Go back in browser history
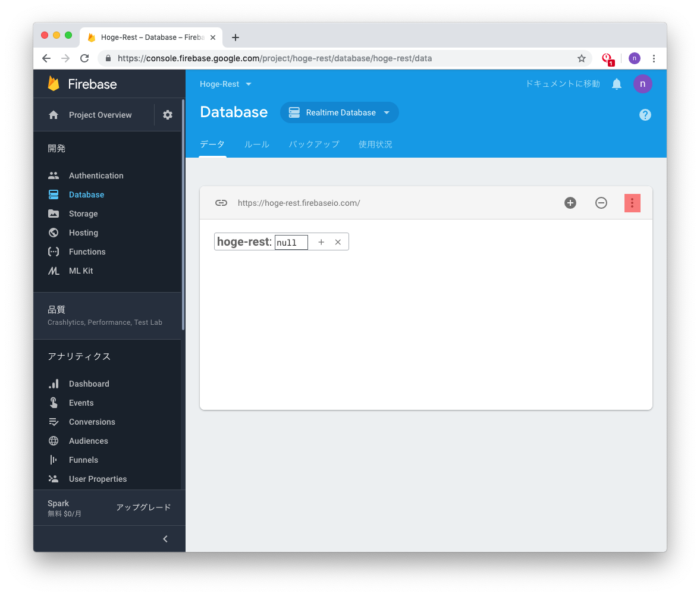Screen dimensions: 700x596 pos(46,58)
